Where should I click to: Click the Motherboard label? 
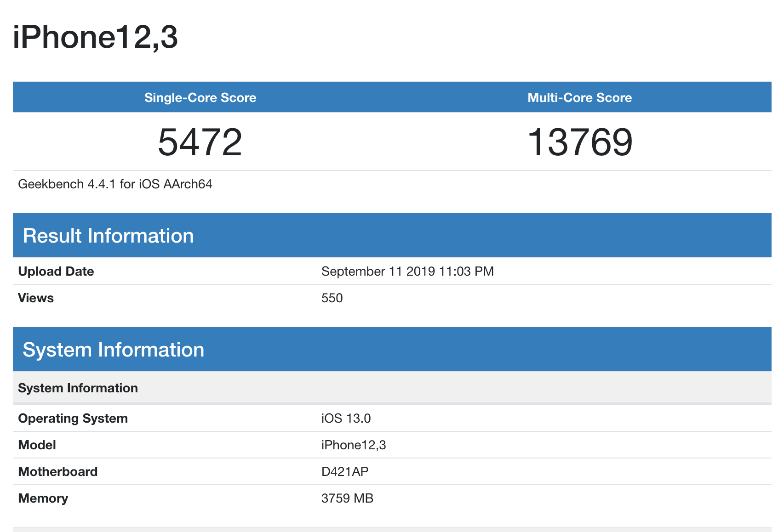coord(58,472)
